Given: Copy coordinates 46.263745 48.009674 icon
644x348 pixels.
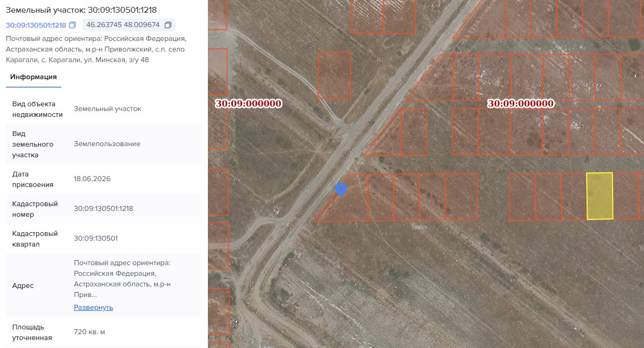Looking at the screenshot, I should (x=168, y=26).
